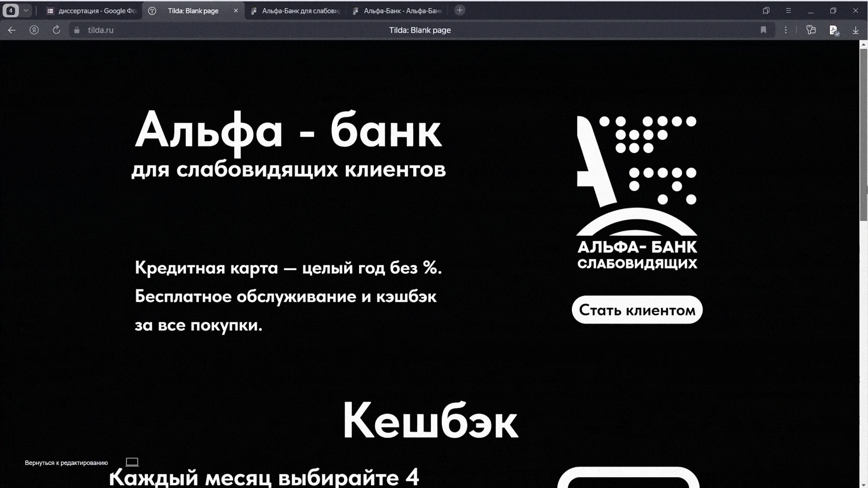
Task: Open the hamburger browser menu
Action: pyautogui.click(x=788, y=10)
